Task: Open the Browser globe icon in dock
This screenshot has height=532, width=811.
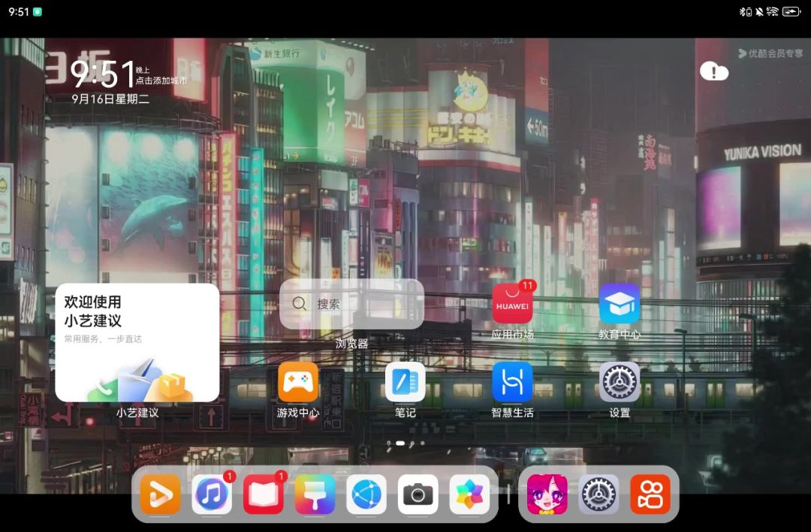Action: (366, 494)
